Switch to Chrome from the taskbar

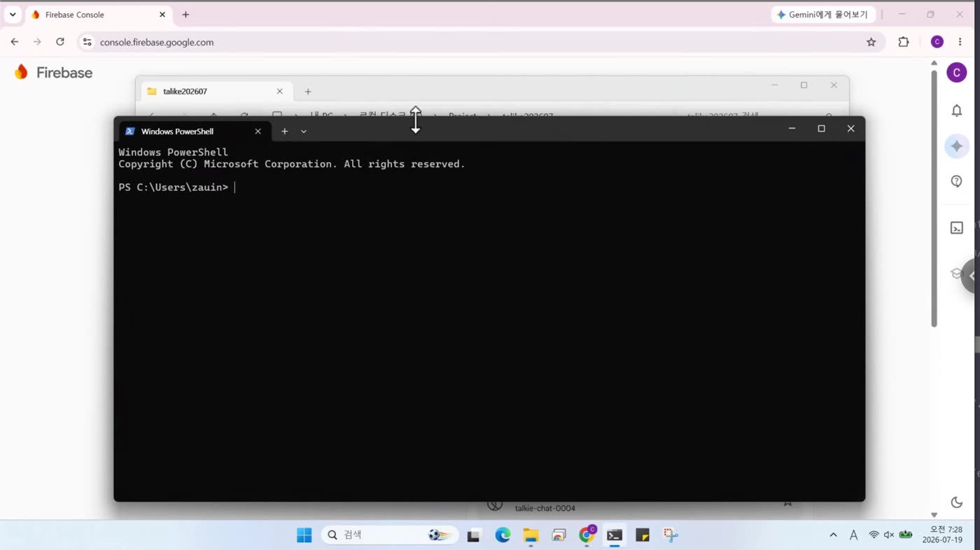(587, 535)
